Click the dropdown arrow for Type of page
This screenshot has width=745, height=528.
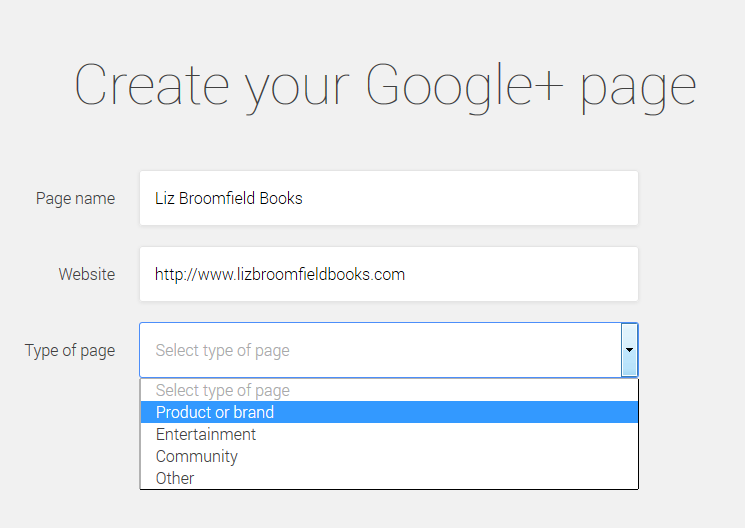click(x=629, y=350)
